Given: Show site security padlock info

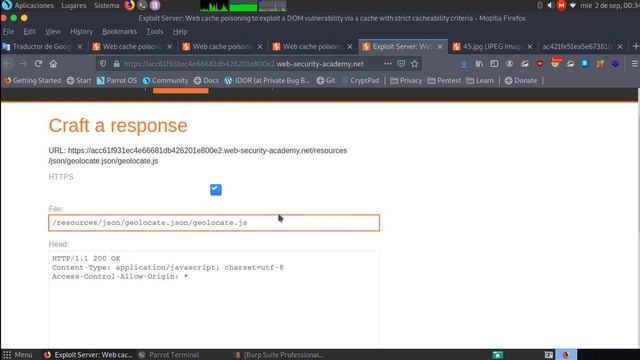Looking at the screenshot, I should (116, 64).
